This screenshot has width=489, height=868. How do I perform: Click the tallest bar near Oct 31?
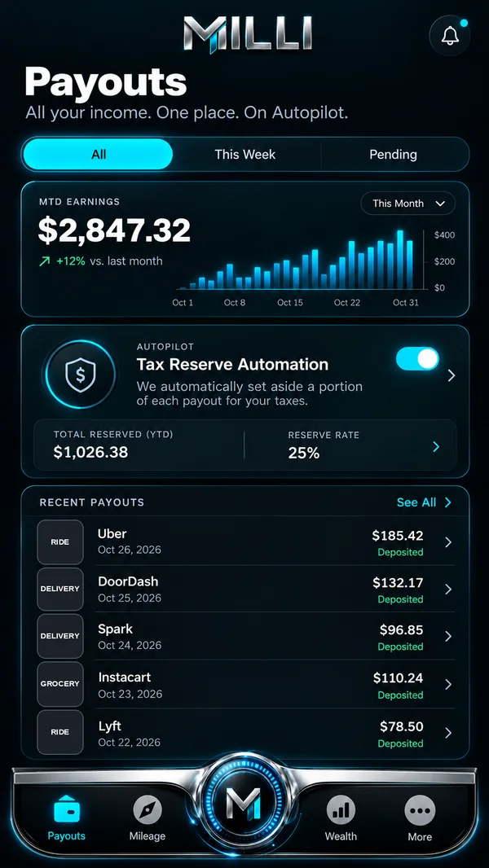pos(400,260)
